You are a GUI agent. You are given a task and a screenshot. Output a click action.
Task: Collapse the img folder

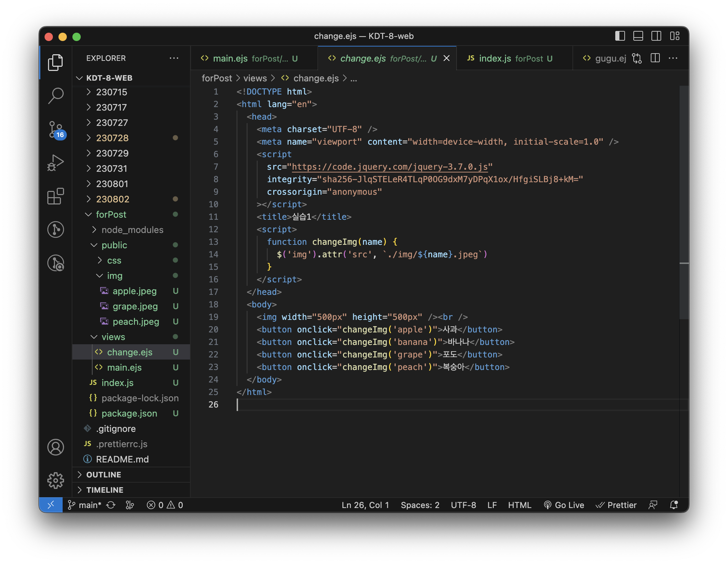point(131,276)
